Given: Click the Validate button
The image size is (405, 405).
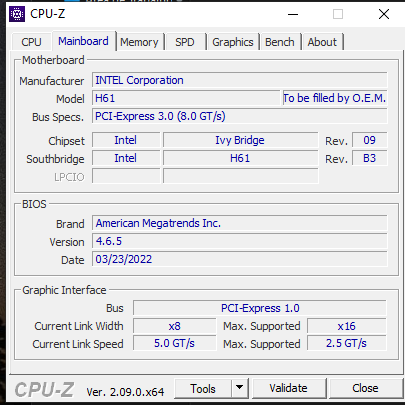Looking at the screenshot, I should pyautogui.click(x=289, y=388).
